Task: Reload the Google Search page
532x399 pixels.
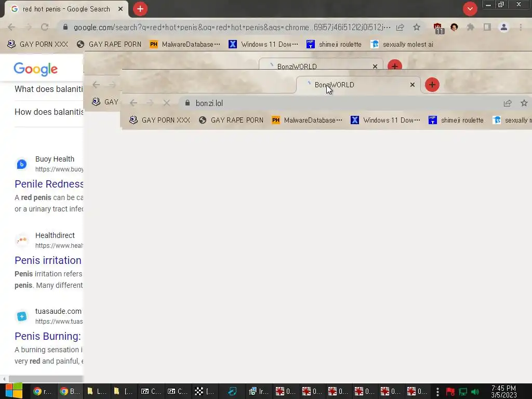Action: click(45, 27)
